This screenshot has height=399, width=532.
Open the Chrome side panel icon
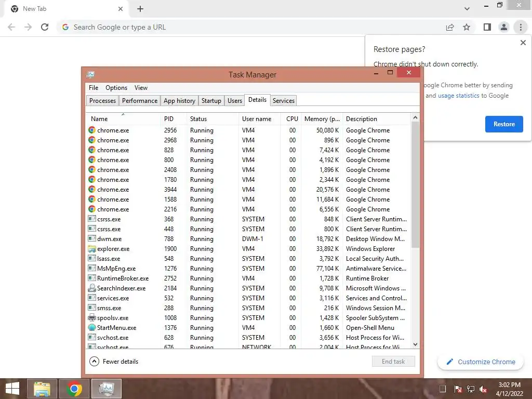click(x=487, y=27)
